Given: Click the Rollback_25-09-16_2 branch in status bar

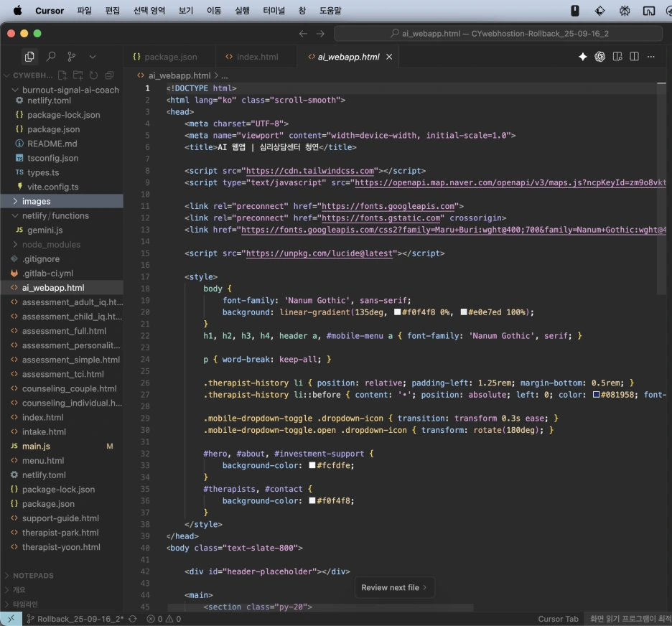Looking at the screenshot, I should click(x=75, y=619).
